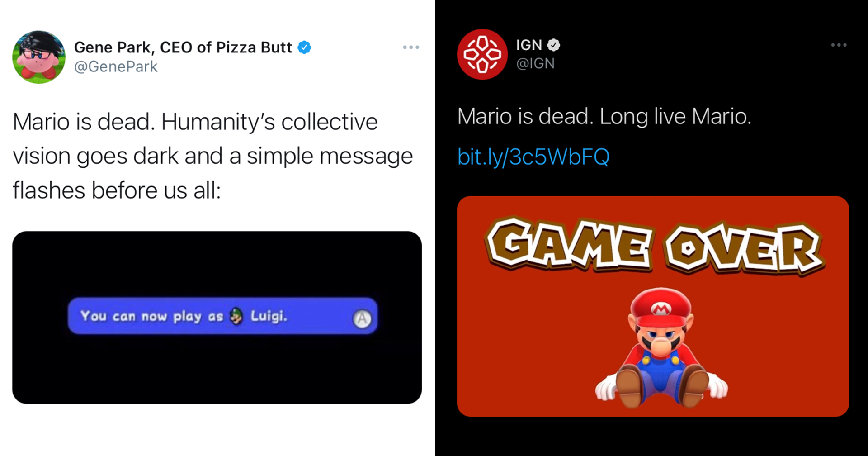
Task: Open the more options menu on IGN's tweet
Action: pos(839,45)
